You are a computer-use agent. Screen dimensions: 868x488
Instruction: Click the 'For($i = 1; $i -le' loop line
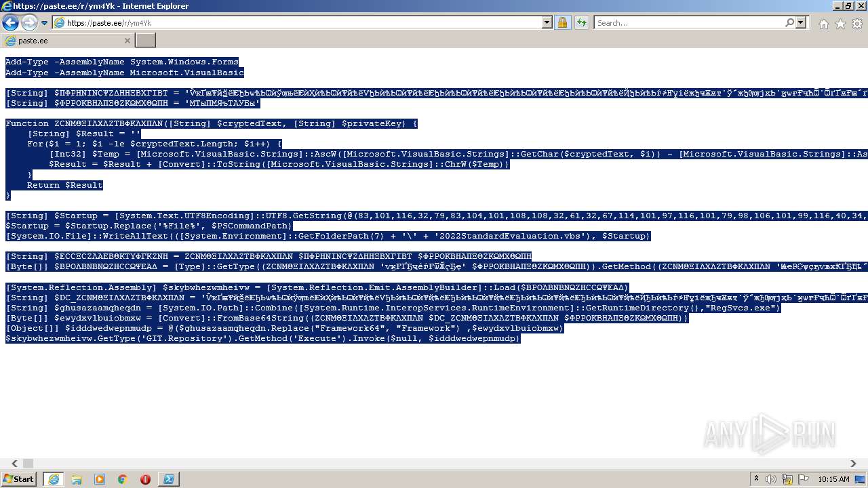[x=155, y=144]
